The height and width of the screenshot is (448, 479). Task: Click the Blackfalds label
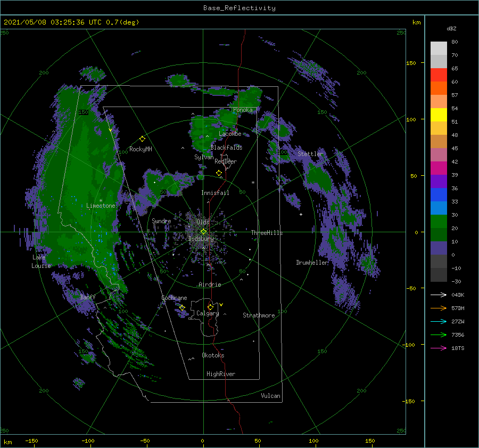click(x=226, y=148)
